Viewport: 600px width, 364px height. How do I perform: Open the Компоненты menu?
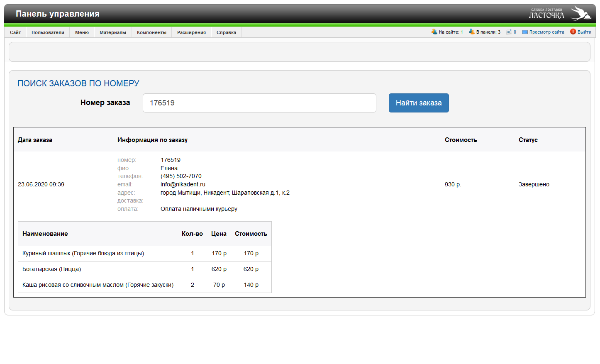point(151,32)
